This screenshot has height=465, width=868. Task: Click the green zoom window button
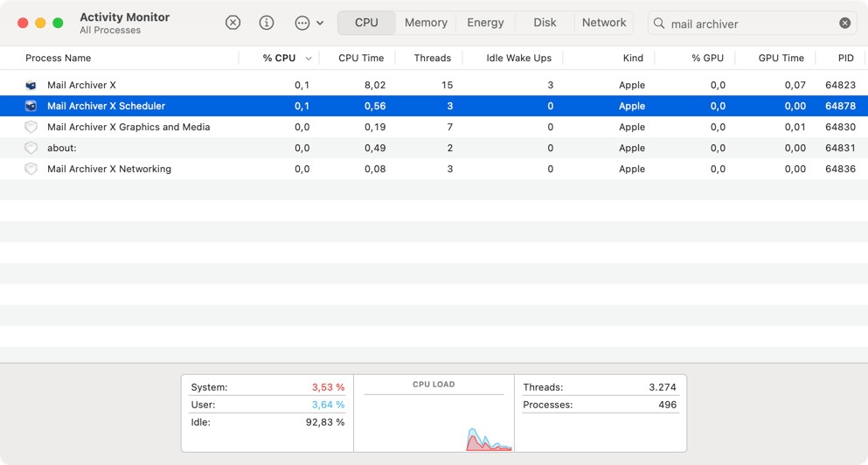click(58, 23)
